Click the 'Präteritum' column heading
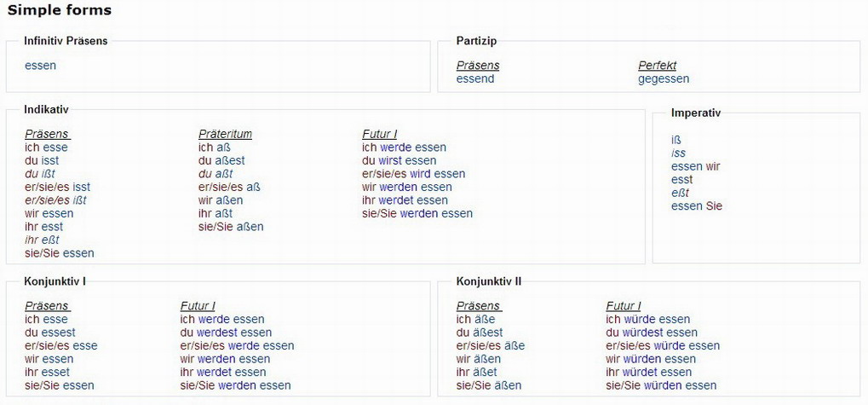 (x=225, y=134)
